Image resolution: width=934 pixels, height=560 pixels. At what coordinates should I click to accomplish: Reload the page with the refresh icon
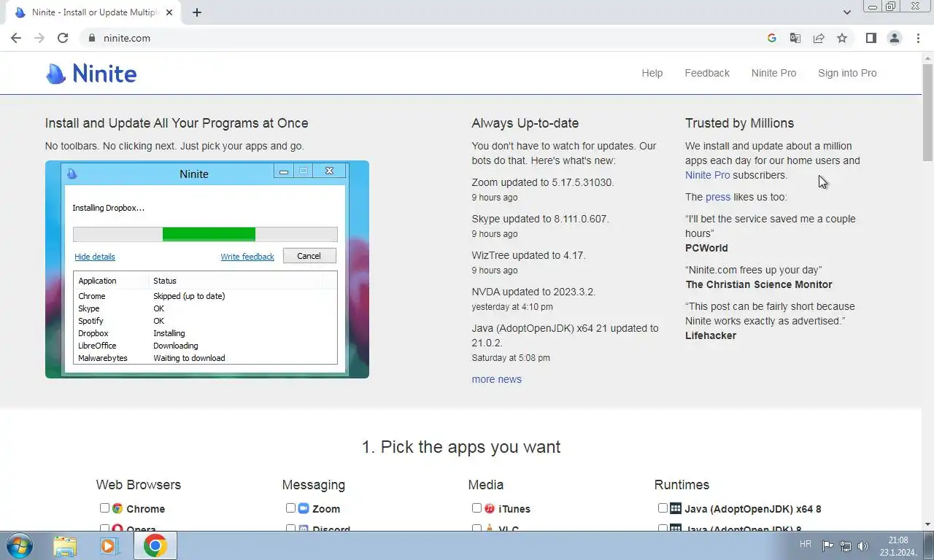(x=63, y=38)
